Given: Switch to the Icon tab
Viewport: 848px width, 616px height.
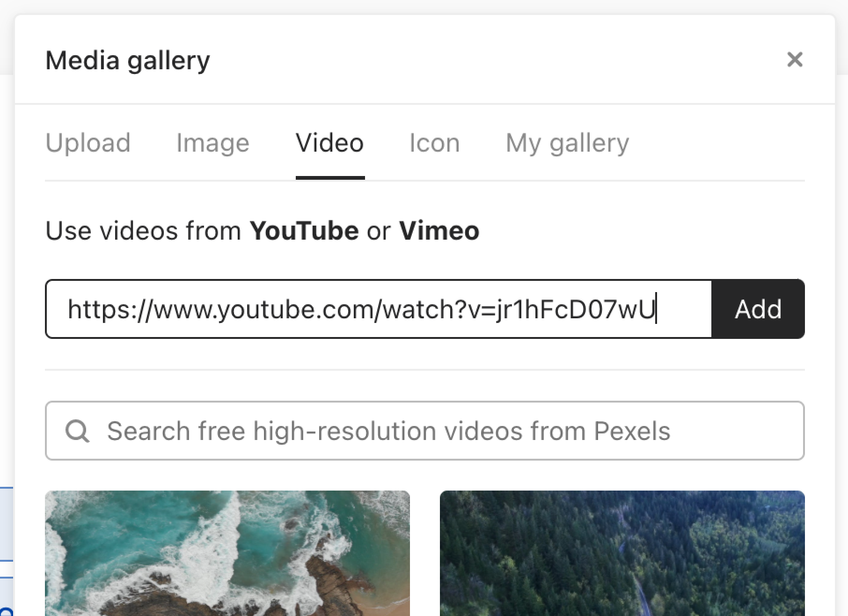Looking at the screenshot, I should coord(434,143).
